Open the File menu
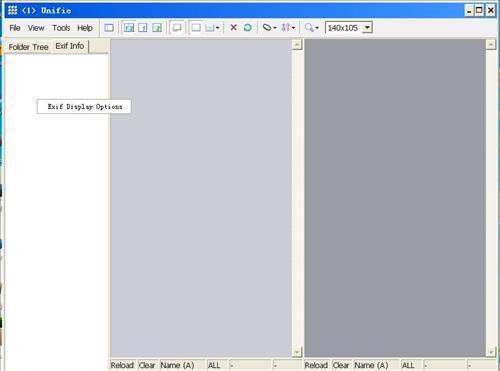This screenshot has width=500, height=371. (x=15, y=28)
